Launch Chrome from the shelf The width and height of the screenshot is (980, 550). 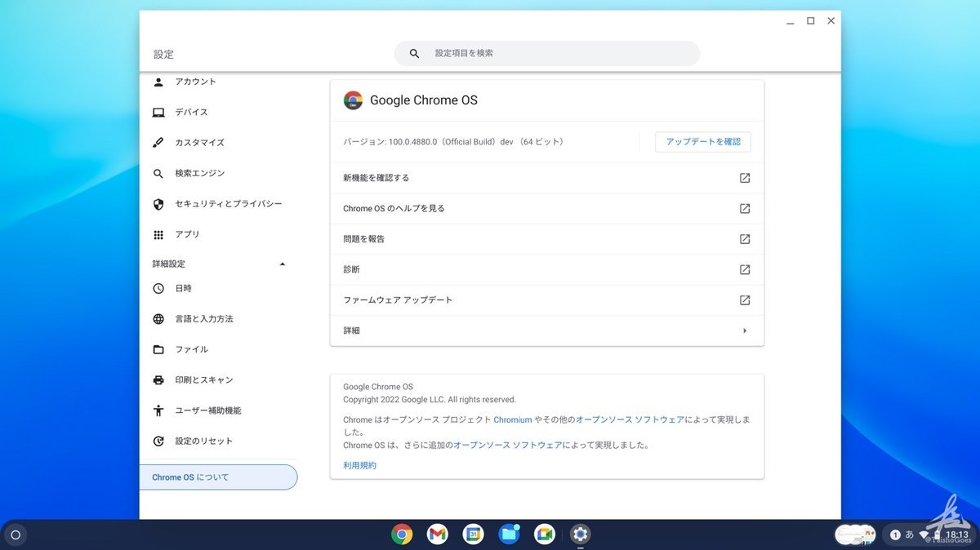(x=402, y=534)
